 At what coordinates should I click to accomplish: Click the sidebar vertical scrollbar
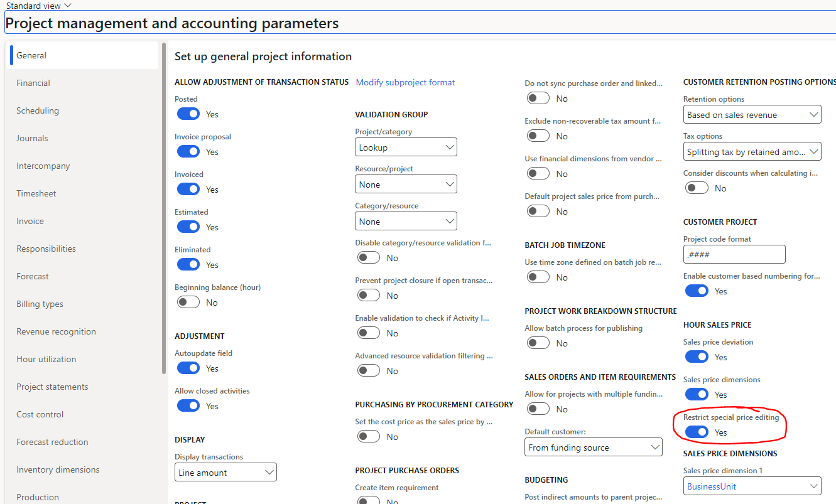pyautogui.click(x=164, y=208)
